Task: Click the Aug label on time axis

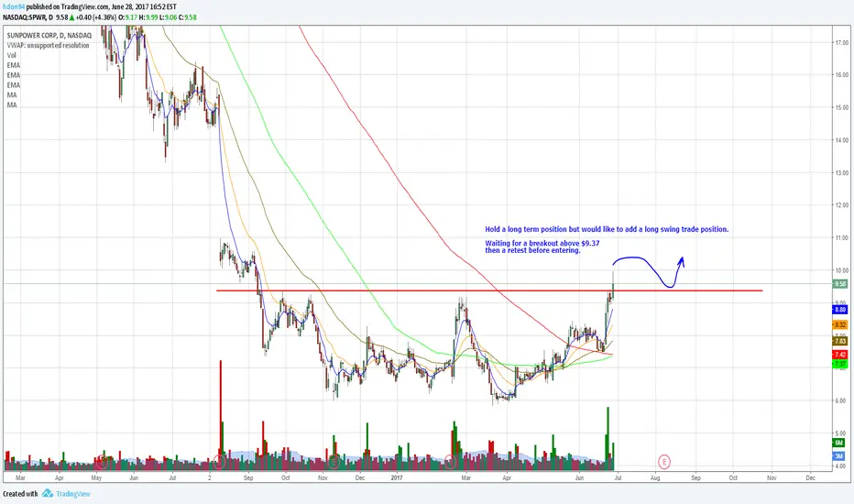Action: [x=655, y=477]
